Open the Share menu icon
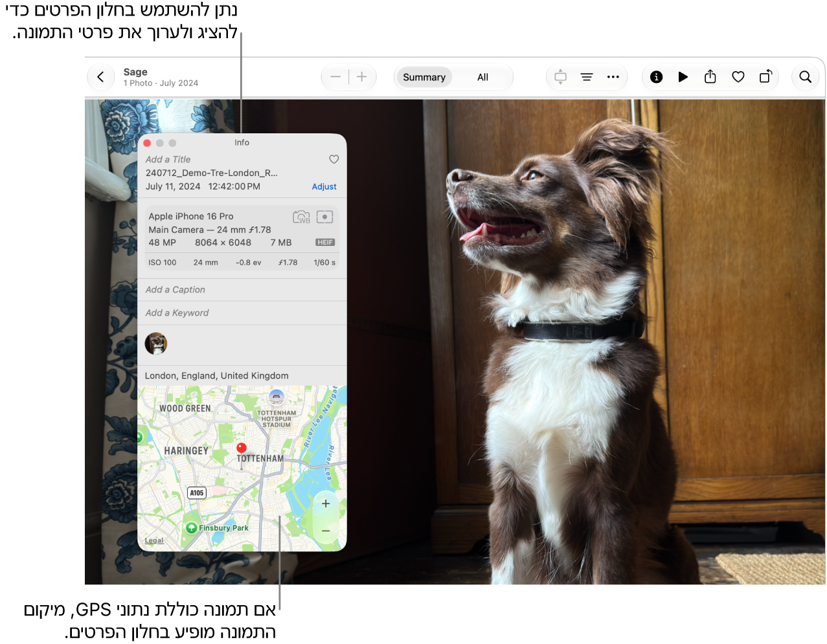 pos(710,76)
